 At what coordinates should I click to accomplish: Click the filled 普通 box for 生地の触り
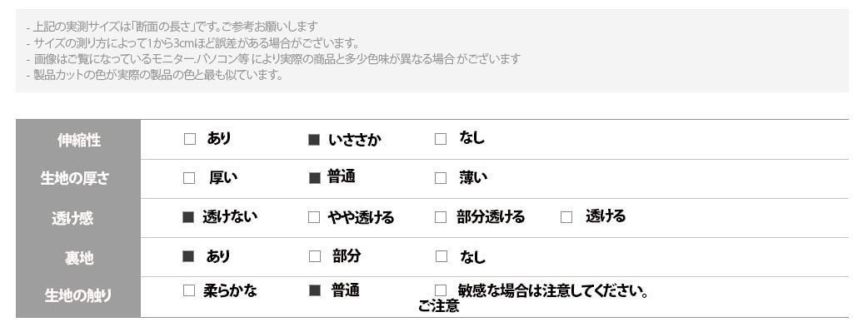314,290
